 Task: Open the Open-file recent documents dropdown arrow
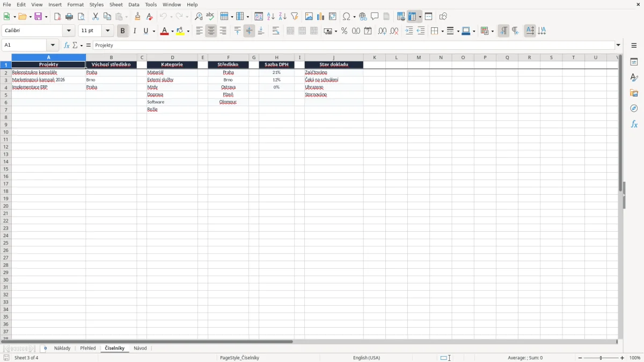coord(30,17)
